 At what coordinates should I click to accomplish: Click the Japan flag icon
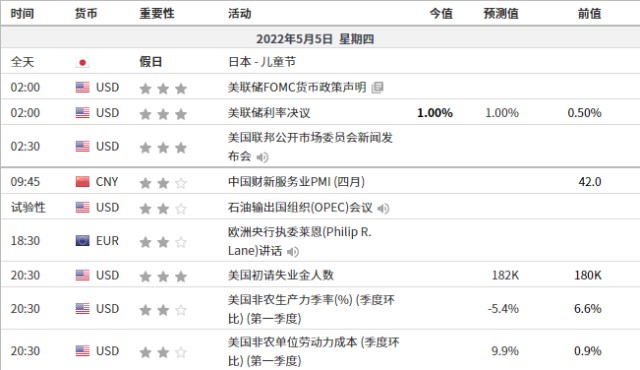[82, 62]
